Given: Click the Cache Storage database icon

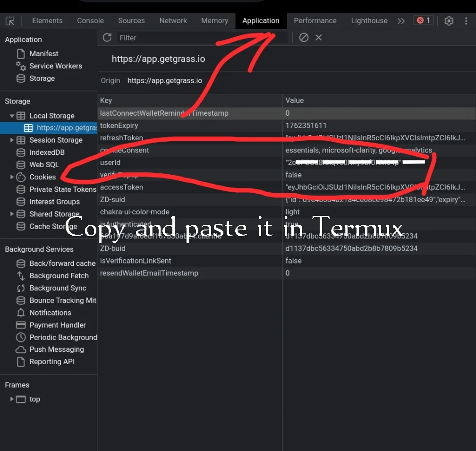Looking at the screenshot, I should [x=21, y=226].
